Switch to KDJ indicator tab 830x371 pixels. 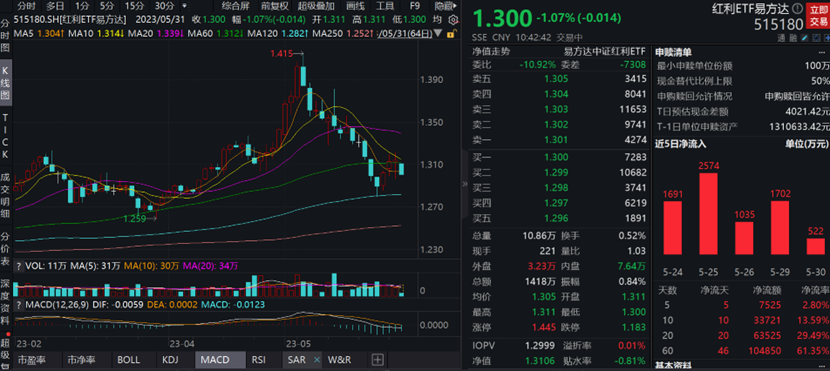pos(170,360)
